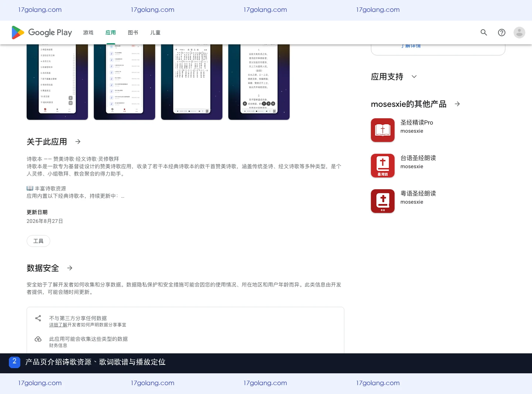The width and height of the screenshot is (532, 394).
Task: Open 粤语圣经朗读 app icon
Action: [383, 201]
